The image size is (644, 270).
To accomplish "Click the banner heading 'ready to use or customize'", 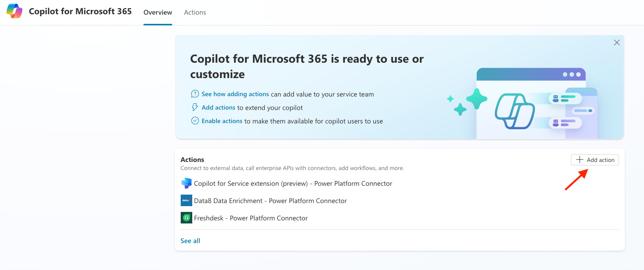I will [307, 67].
